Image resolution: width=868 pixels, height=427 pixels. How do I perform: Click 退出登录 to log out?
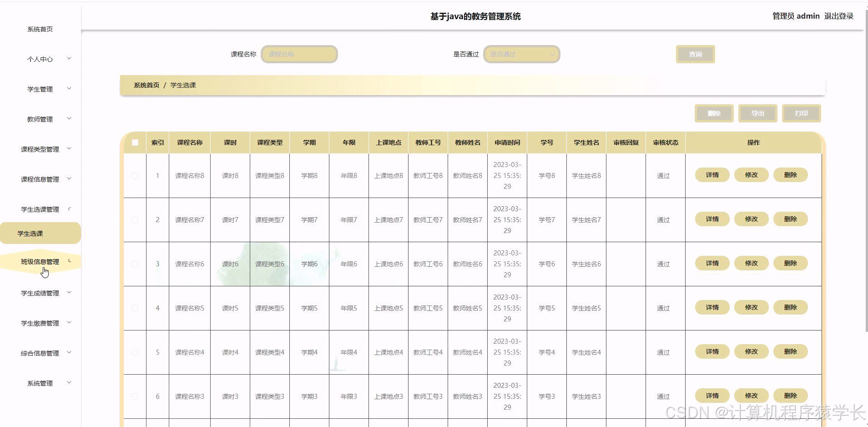click(x=839, y=16)
